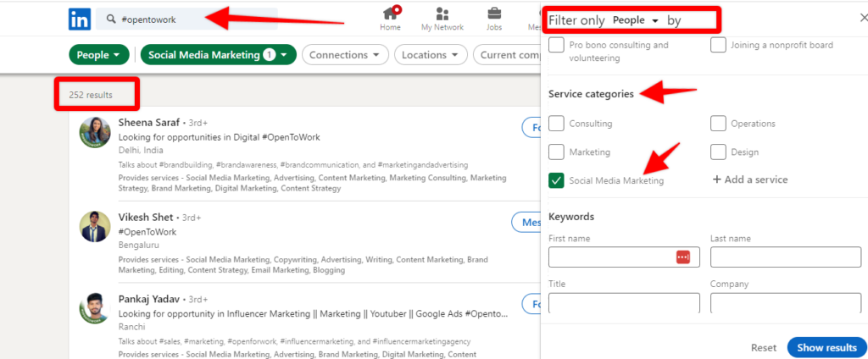Click the search box containing #opentowork
Viewport: 868px width, 359px height.
point(186,19)
